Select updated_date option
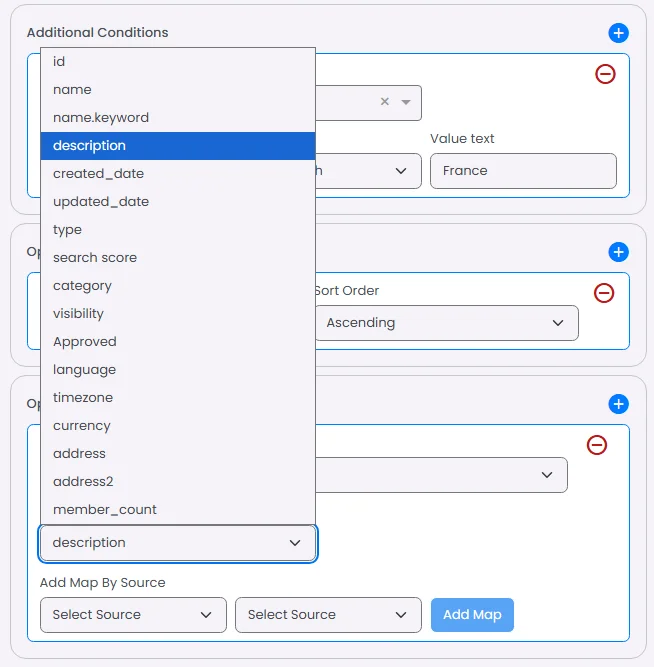654x667 pixels. 178,202
